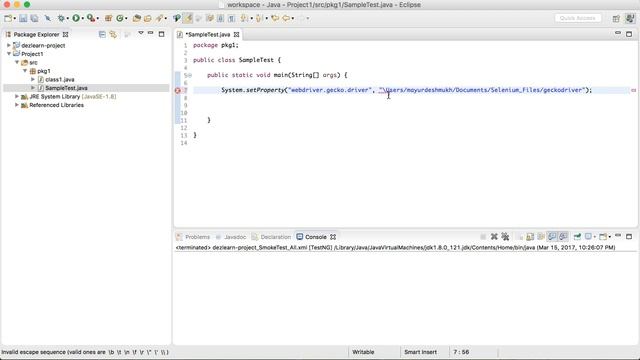This screenshot has height=360, width=640.
Task: Click the New Java Class icon
Action: (120, 18)
